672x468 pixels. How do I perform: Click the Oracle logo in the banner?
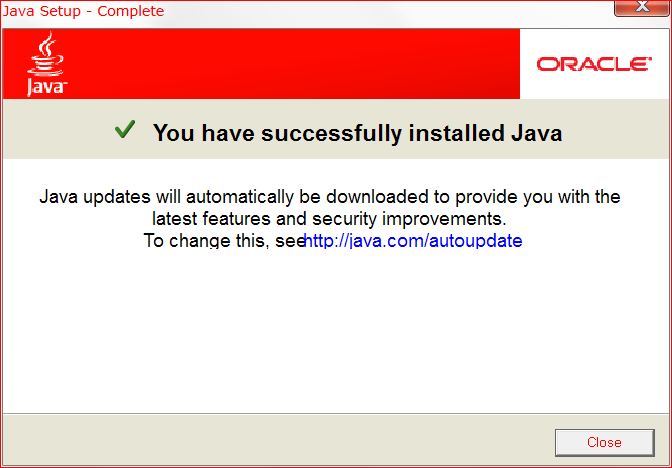click(x=594, y=64)
